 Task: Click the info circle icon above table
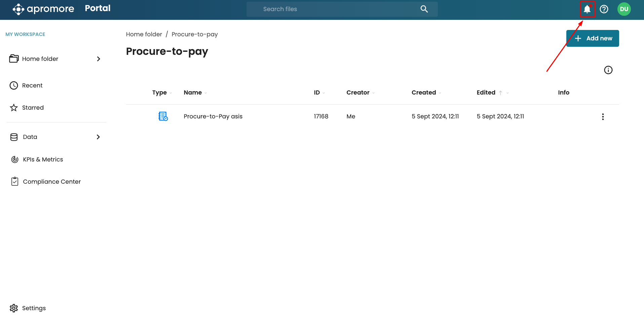[608, 70]
